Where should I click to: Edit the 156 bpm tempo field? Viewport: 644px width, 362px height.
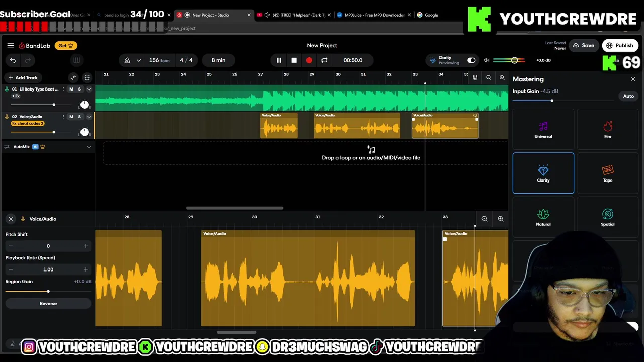[159, 60]
